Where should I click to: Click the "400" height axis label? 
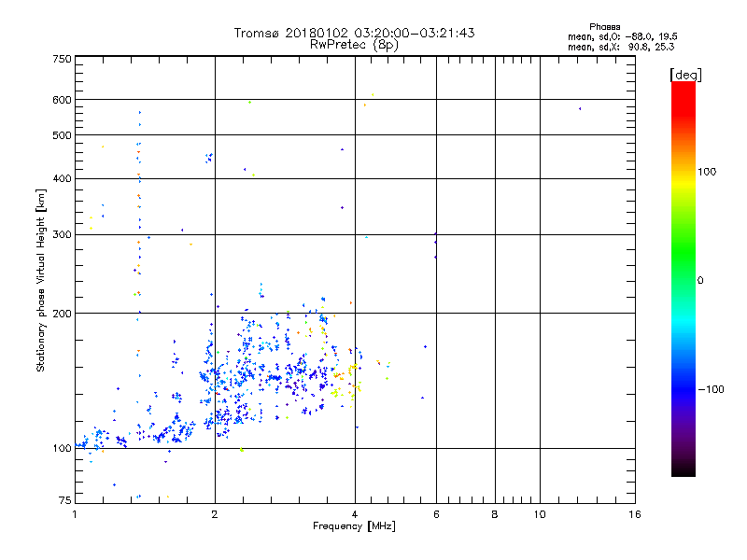pyautogui.click(x=62, y=178)
